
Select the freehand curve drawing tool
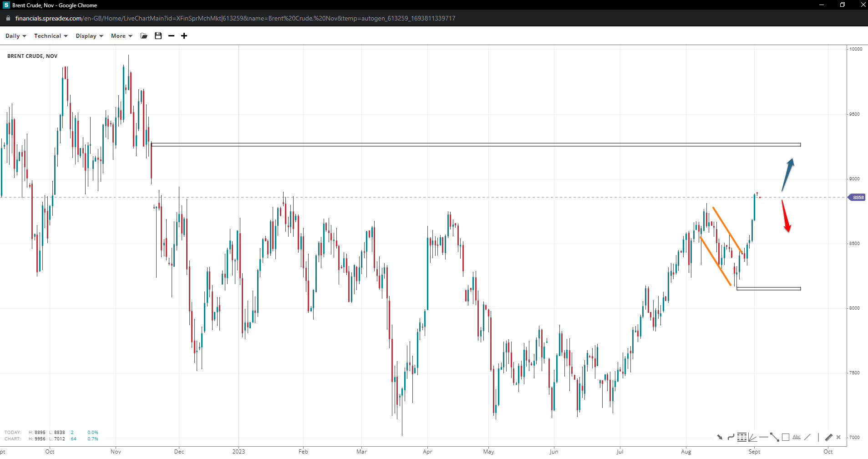coord(731,437)
